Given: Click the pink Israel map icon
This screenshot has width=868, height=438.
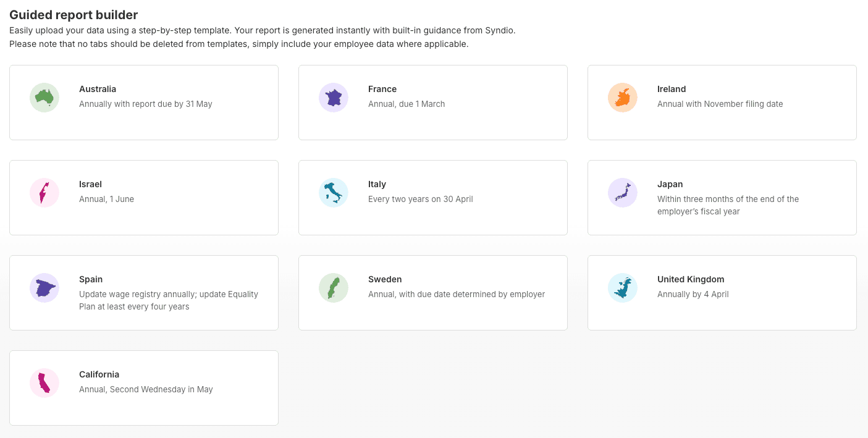Looking at the screenshot, I should 44,193.
